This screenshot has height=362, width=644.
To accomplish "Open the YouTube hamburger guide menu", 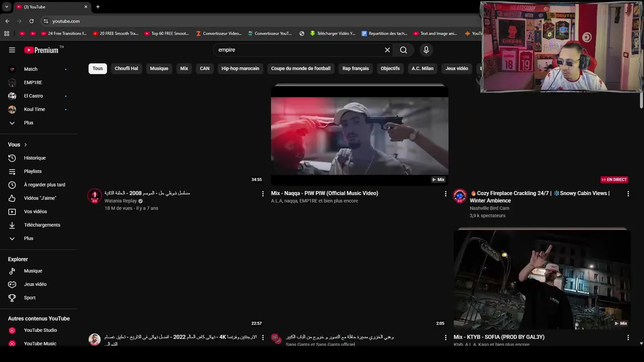I will [12, 50].
